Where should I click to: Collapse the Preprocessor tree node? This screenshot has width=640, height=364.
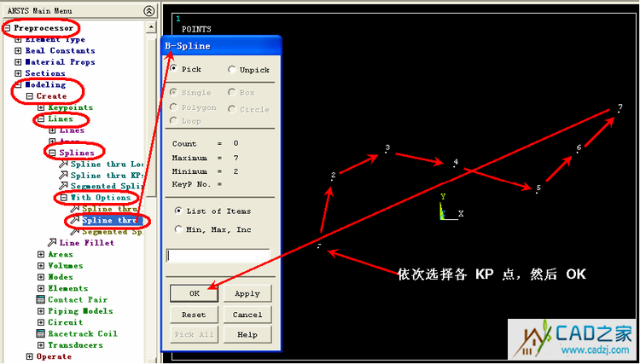click(7, 28)
